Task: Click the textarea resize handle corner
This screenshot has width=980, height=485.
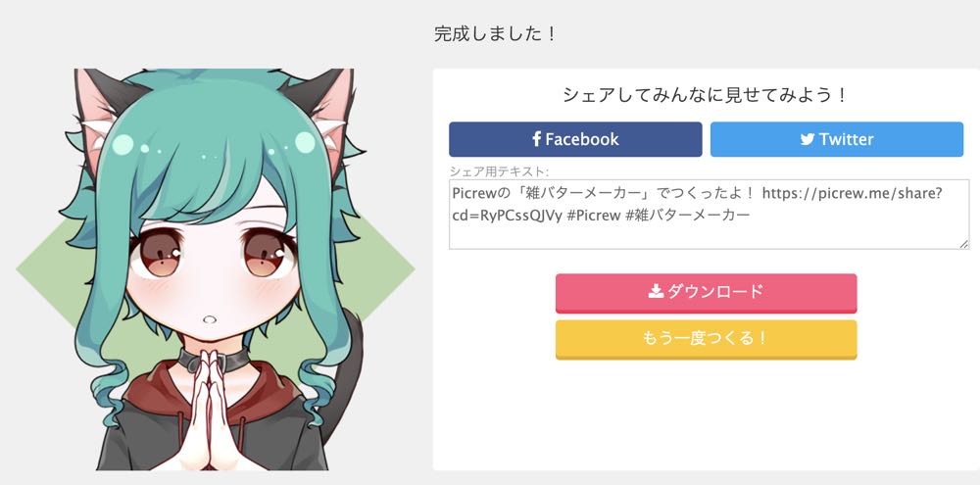Action: pyautogui.click(x=964, y=244)
